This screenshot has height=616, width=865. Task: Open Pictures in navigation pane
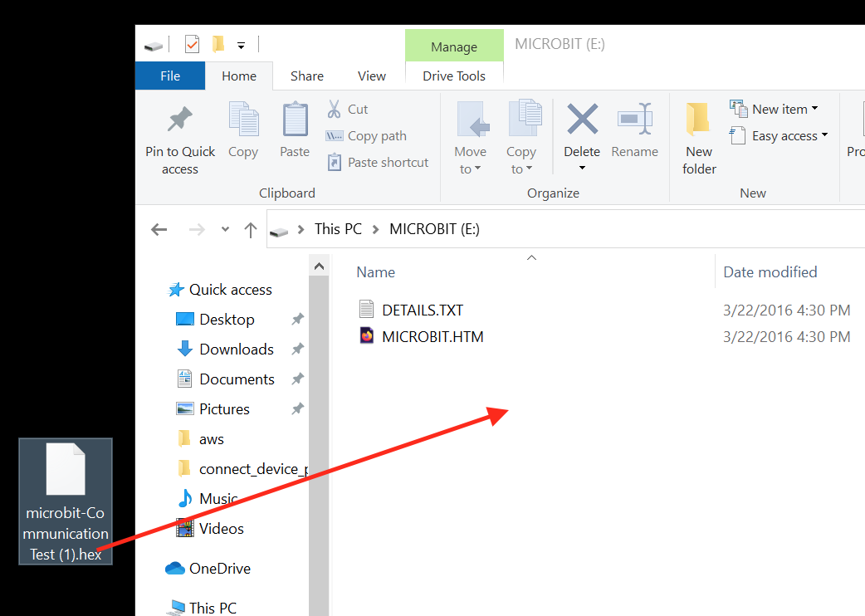pyautogui.click(x=224, y=408)
